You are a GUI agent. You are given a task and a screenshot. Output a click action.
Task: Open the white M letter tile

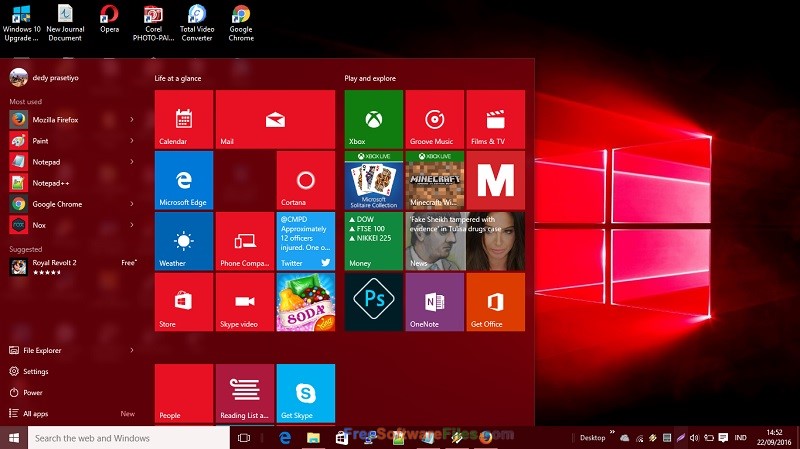pos(495,180)
